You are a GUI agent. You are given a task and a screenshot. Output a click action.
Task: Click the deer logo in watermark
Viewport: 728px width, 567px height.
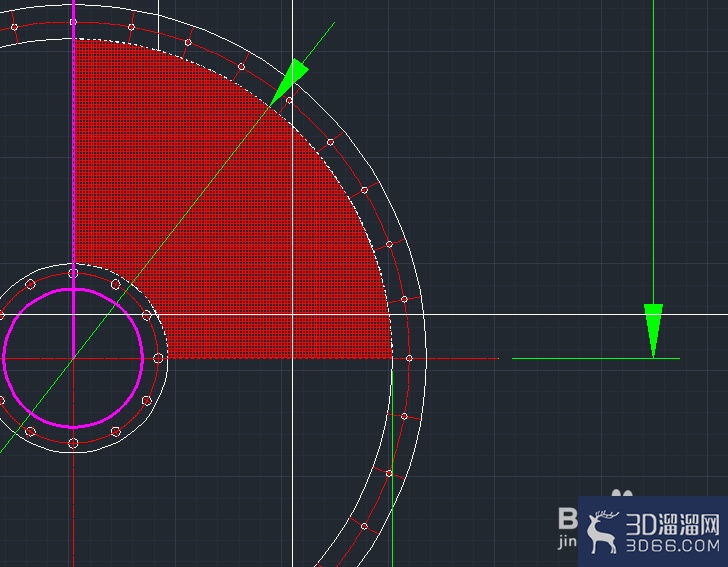pyautogui.click(x=601, y=532)
